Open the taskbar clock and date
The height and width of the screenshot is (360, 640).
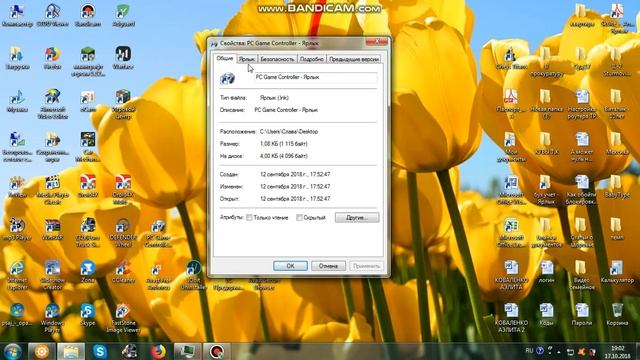618,352
